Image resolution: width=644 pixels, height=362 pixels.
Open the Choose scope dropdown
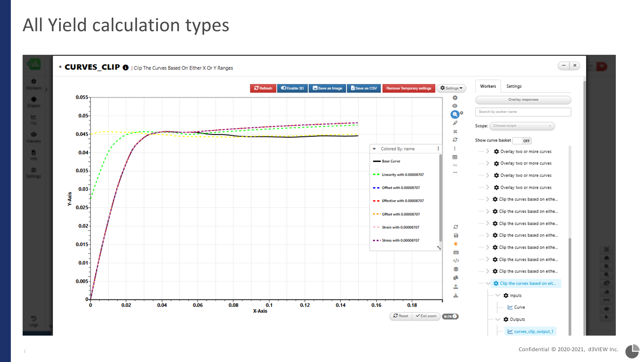pos(522,126)
